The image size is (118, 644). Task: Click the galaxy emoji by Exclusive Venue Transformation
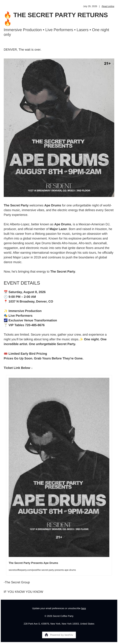pos(6,320)
